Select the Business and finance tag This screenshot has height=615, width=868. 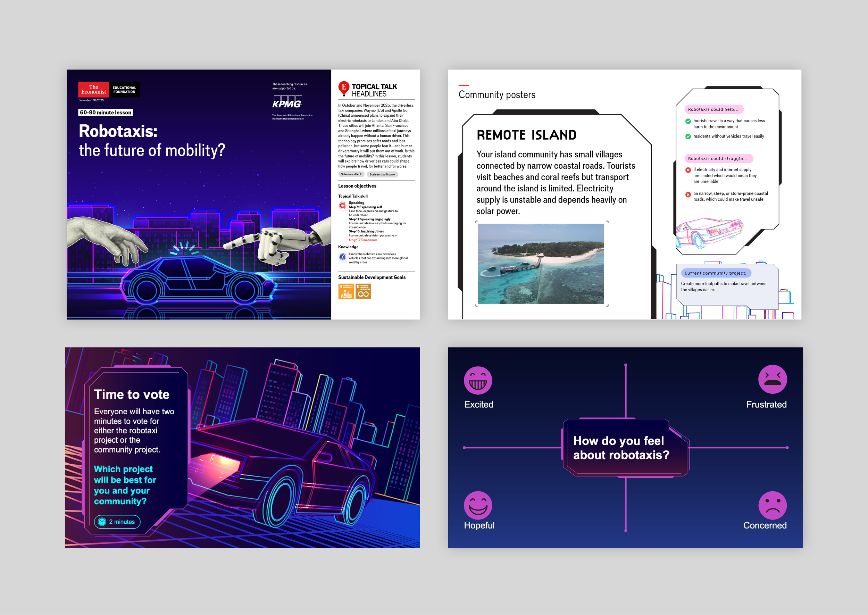point(382,175)
